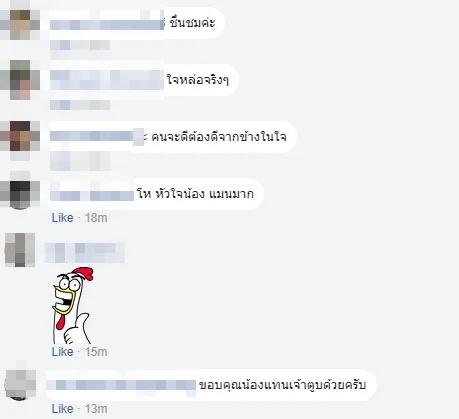Open the 18m comment timestamp
Viewport: 459px width, 419px height.
coord(96,218)
